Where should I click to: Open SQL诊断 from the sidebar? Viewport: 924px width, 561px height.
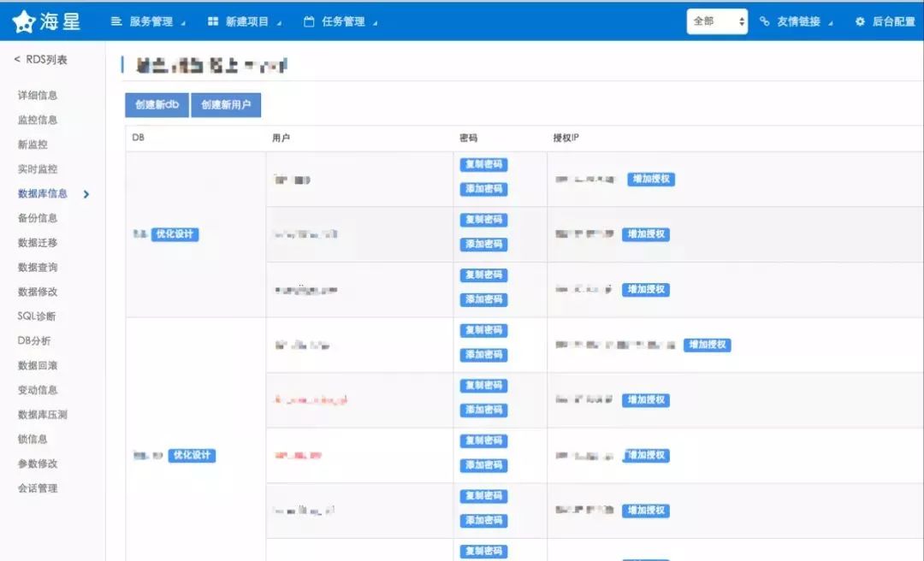(37, 316)
